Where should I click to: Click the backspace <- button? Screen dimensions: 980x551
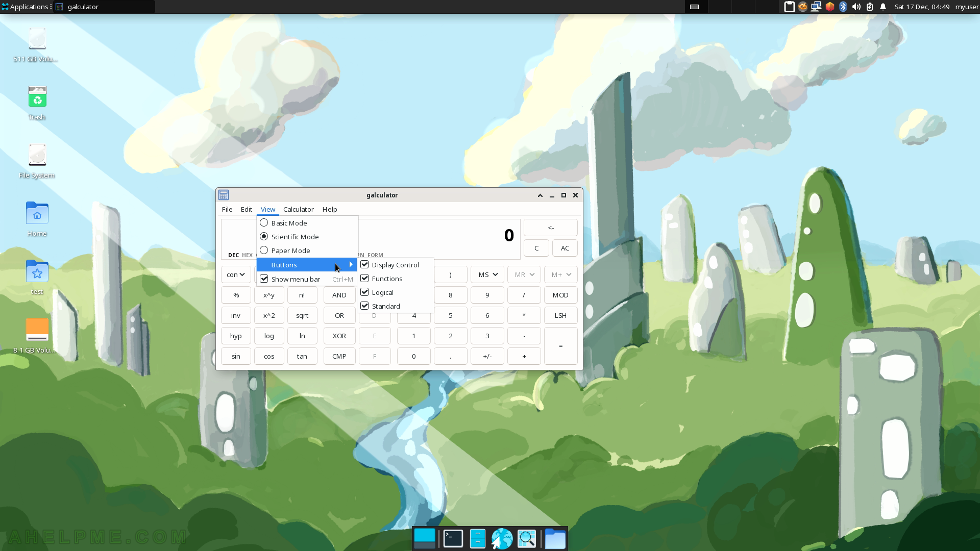click(x=551, y=228)
